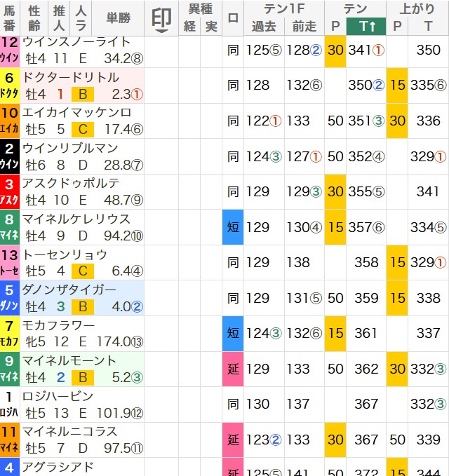
Task: Open horse ドクタードリトル
Action: 70,77
